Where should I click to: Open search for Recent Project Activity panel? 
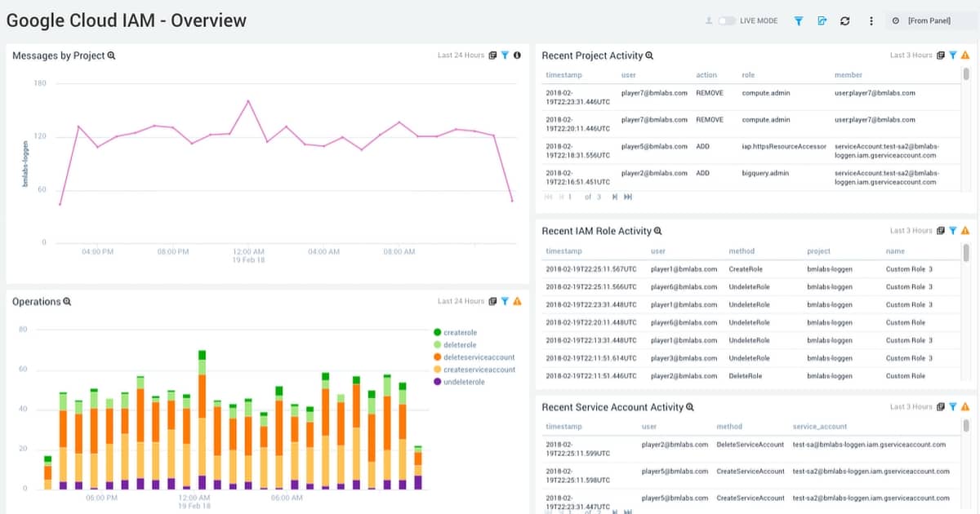pos(650,55)
